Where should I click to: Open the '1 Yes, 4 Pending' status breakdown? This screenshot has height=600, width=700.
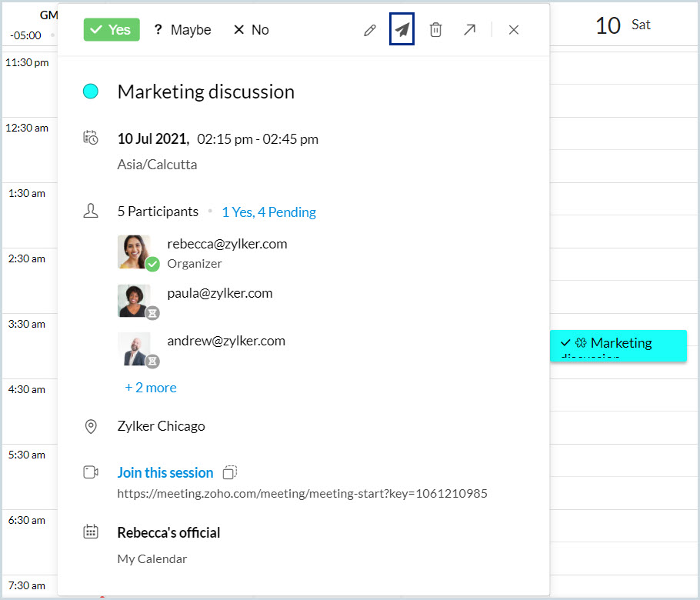click(x=268, y=212)
